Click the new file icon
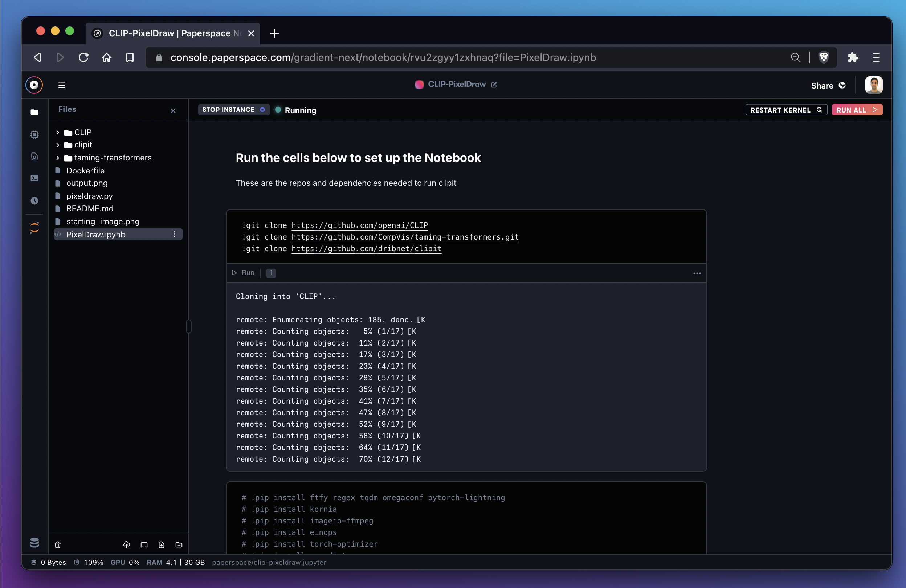This screenshot has width=906, height=588. (162, 544)
